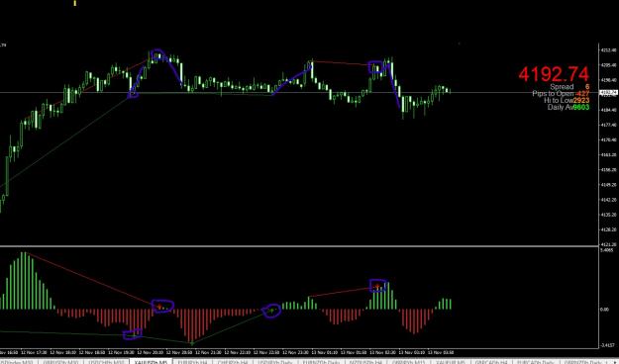Click the 12 Nov 20:10 time label
Screen dimensions: 619x364
(150, 352)
